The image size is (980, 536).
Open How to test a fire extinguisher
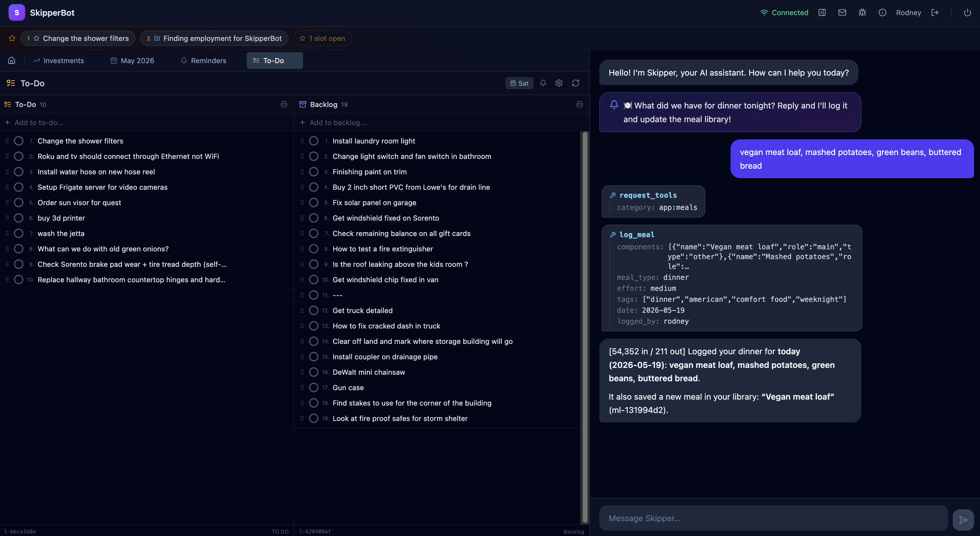[x=383, y=249]
